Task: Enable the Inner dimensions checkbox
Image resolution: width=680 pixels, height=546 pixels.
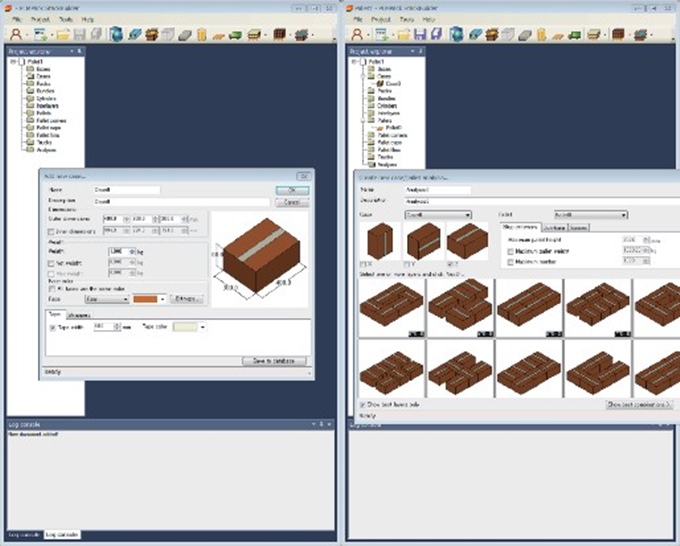Action: 51,232
